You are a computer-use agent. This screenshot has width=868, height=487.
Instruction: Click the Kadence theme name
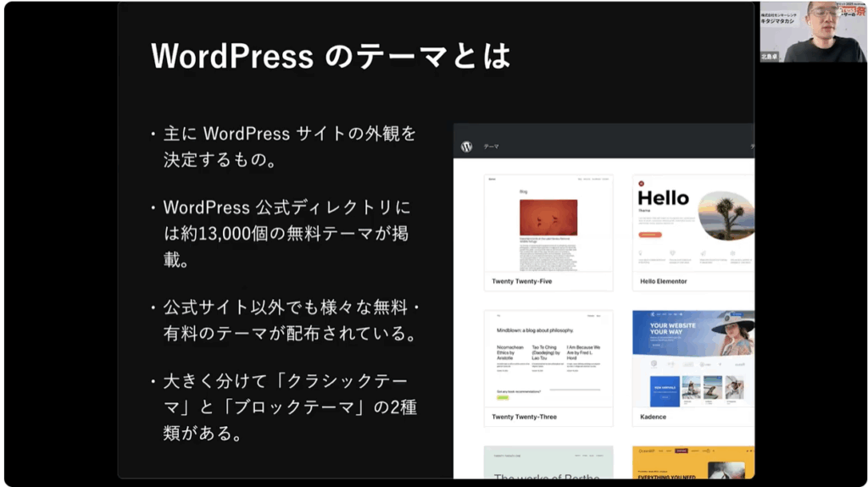(654, 417)
